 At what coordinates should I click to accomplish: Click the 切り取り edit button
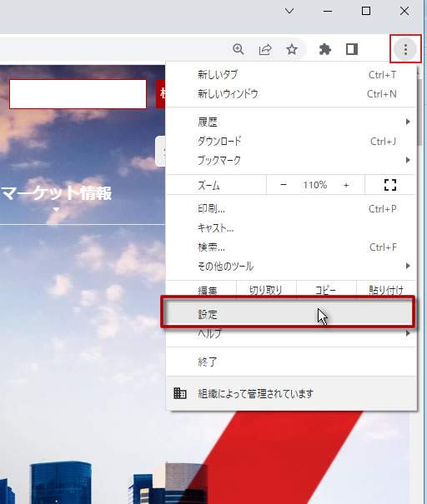tap(266, 290)
